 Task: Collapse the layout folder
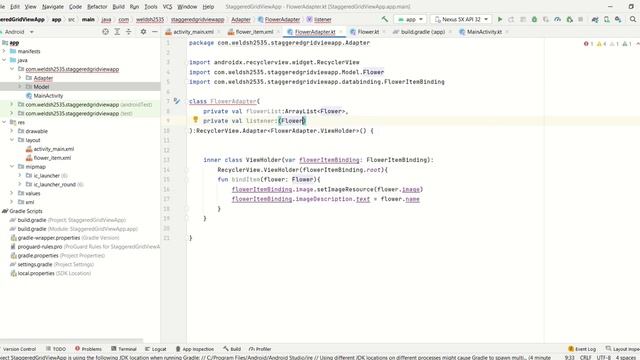pos(12,140)
